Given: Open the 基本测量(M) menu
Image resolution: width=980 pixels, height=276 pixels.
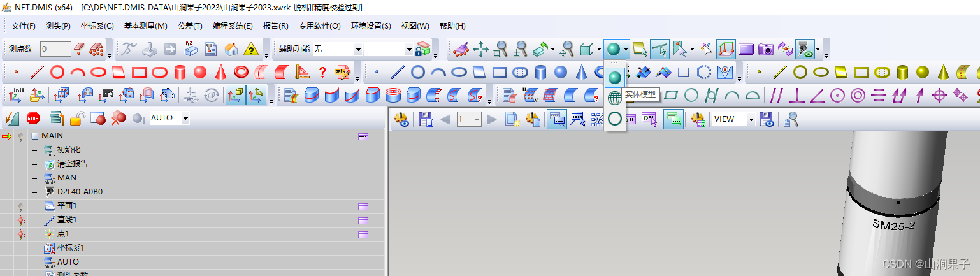Looking at the screenshot, I should coord(145,26).
